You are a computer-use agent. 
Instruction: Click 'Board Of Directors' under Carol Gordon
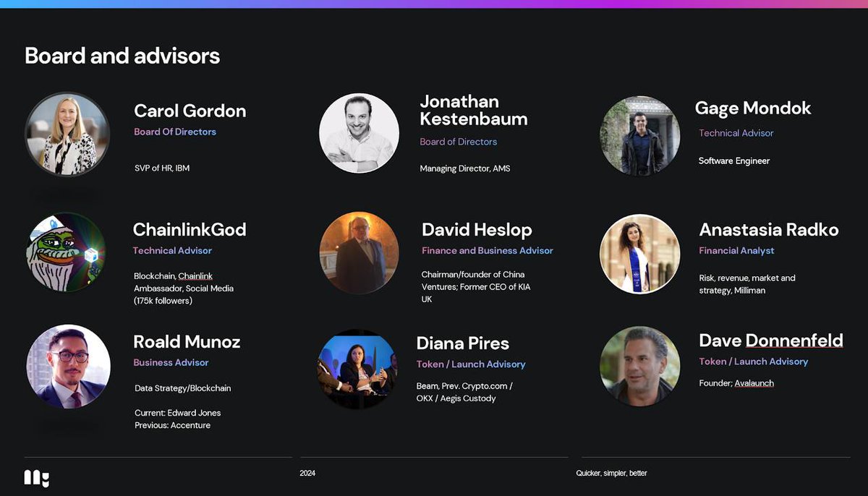[x=175, y=132]
